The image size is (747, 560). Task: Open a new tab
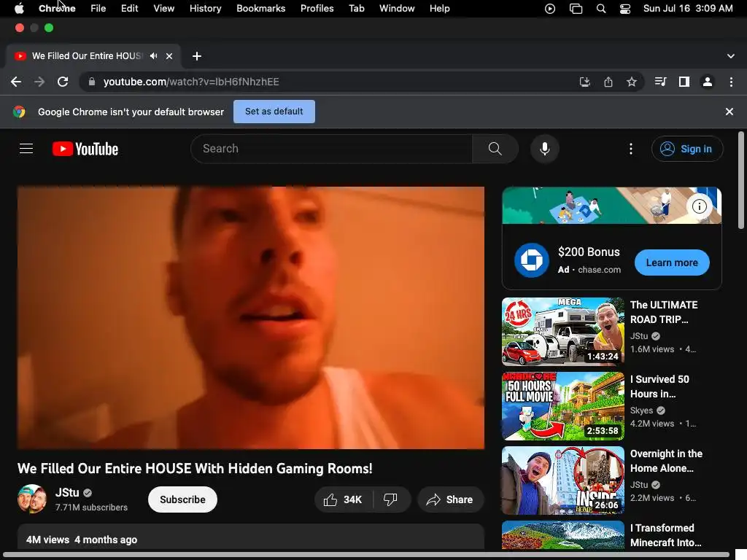[197, 56]
